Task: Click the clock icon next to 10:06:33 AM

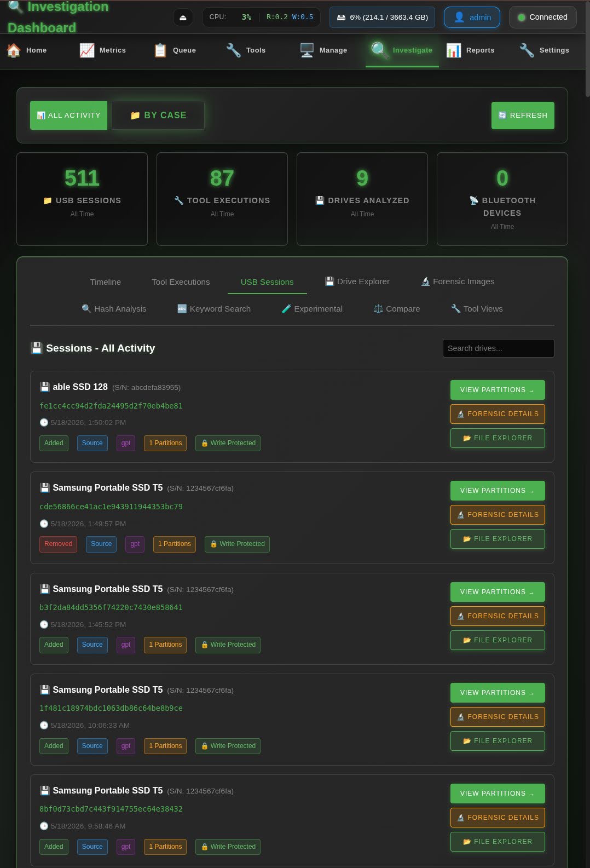Action: 44,726
